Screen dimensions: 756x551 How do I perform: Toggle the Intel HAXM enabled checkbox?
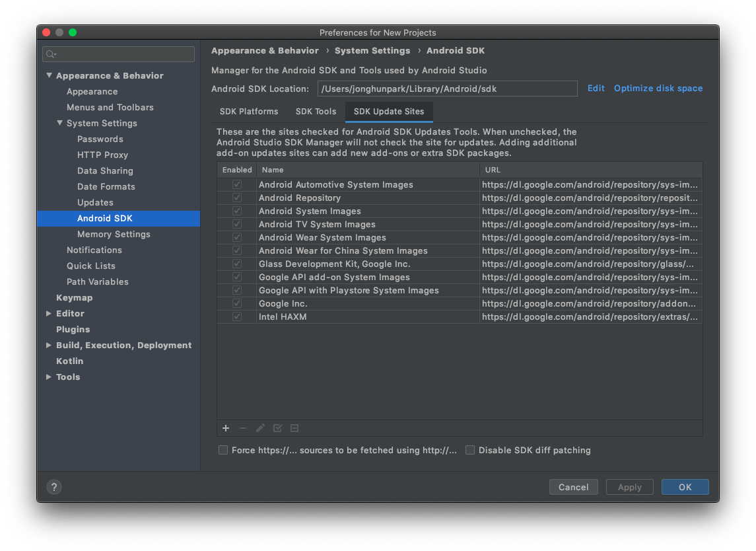coord(236,317)
